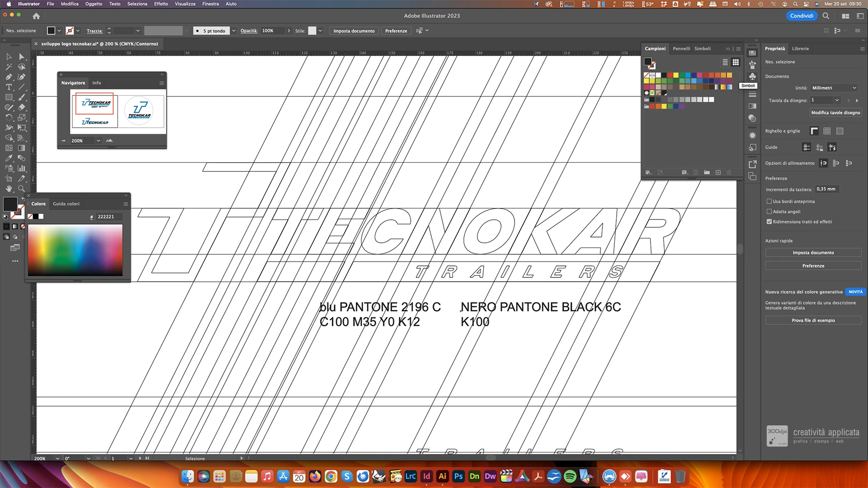Click the Preferenze button under Azioni rapide
This screenshot has height=488, width=868.
coord(813,266)
